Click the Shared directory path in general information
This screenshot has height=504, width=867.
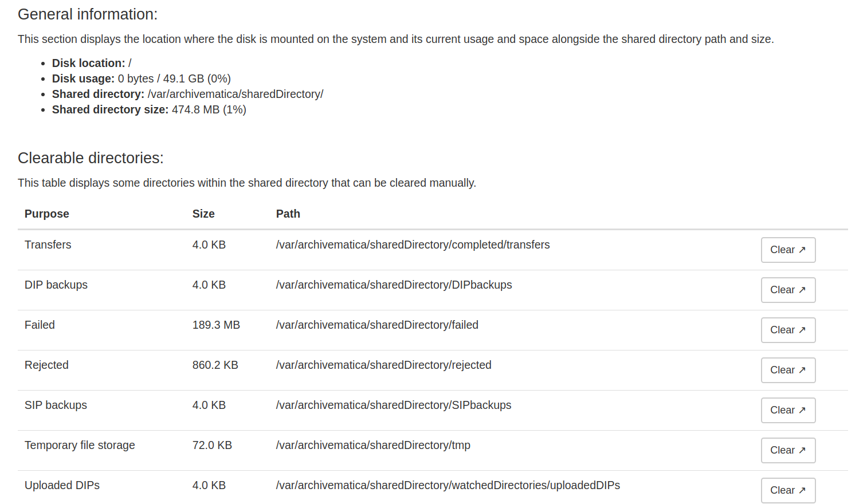tap(235, 94)
